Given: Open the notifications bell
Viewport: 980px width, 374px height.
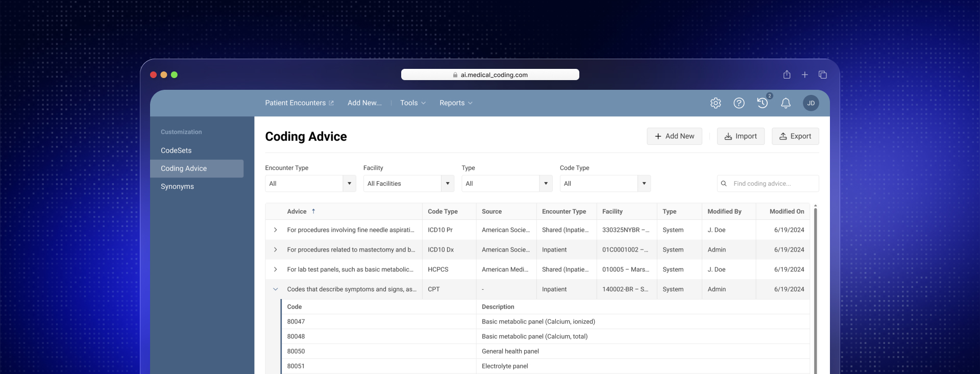Looking at the screenshot, I should pyautogui.click(x=786, y=103).
